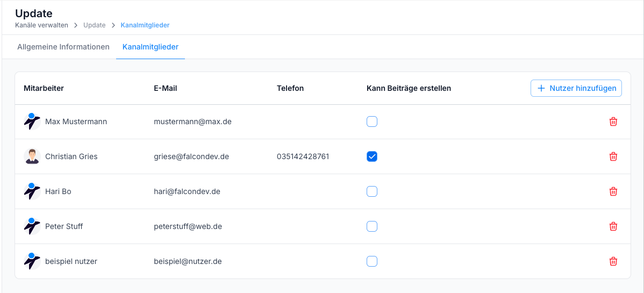Open the Update breadcrumb link
Viewport: 644px width, 293px height.
point(95,25)
